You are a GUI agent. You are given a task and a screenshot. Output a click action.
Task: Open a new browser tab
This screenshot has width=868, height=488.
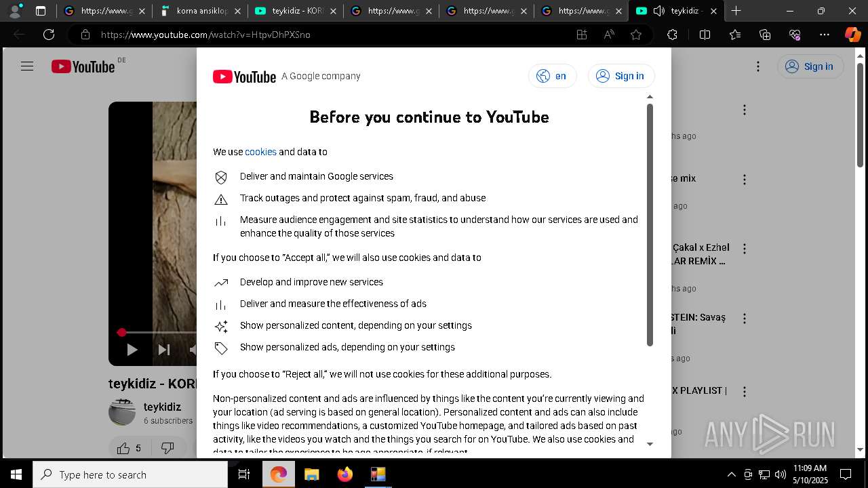736,11
